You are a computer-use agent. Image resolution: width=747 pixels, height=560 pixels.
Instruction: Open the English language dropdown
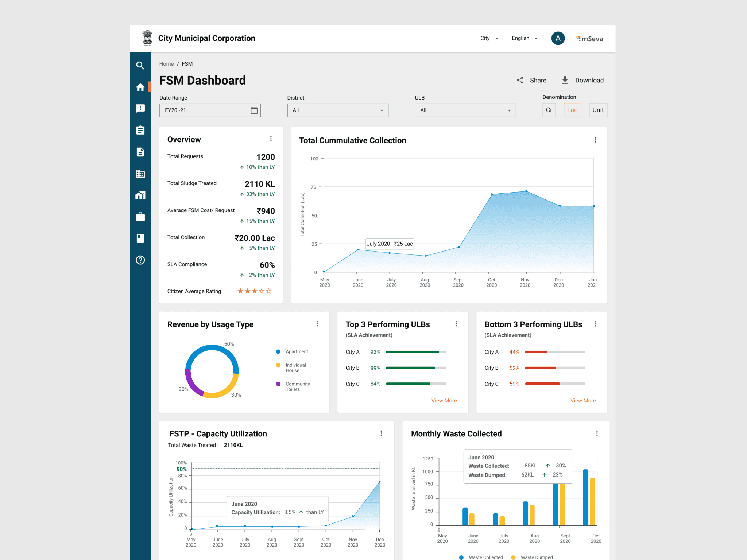coord(525,38)
